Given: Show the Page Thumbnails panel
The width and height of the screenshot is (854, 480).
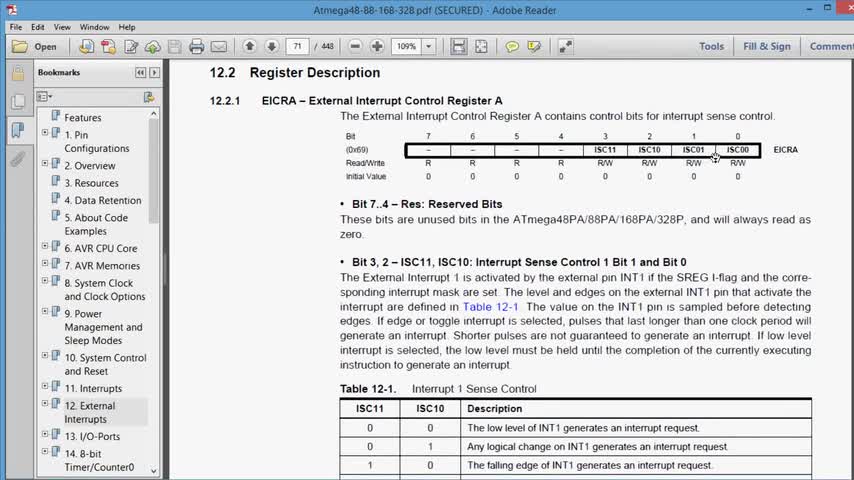Looking at the screenshot, I should [17, 101].
